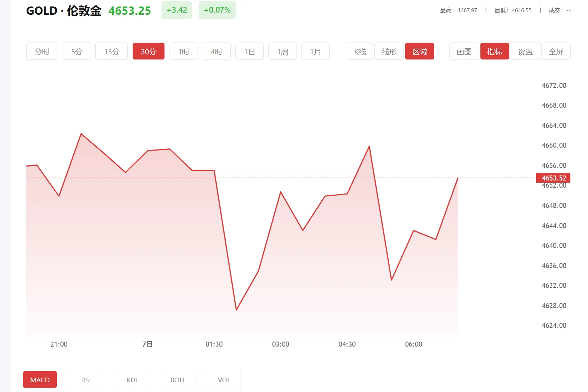Enable the MACD indicator
The height and width of the screenshot is (392, 588).
coord(40,379)
